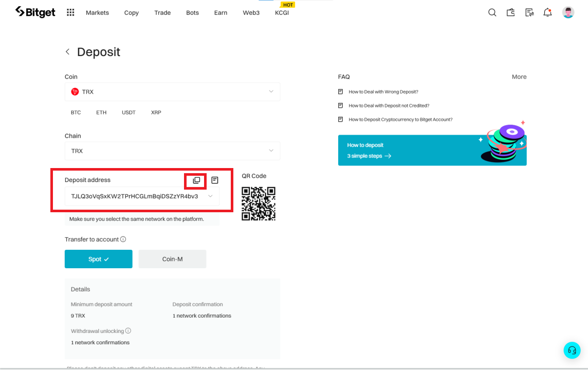Click document icon beside Deposit not Credited FAQ
Screen dimensions: 588x370
[x=340, y=105]
